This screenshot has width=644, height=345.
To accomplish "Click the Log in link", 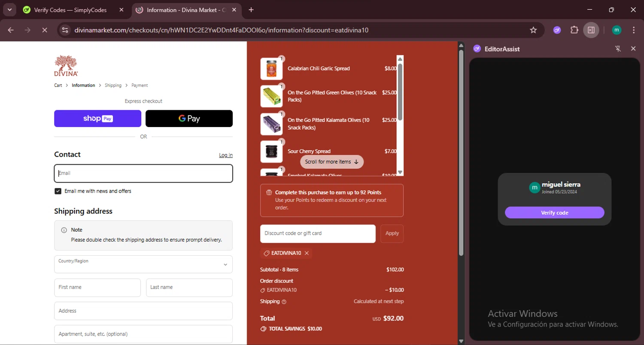I will 226,155.
